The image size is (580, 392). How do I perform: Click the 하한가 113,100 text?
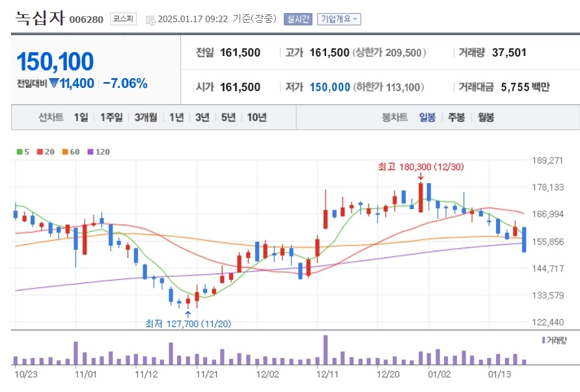pos(389,87)
